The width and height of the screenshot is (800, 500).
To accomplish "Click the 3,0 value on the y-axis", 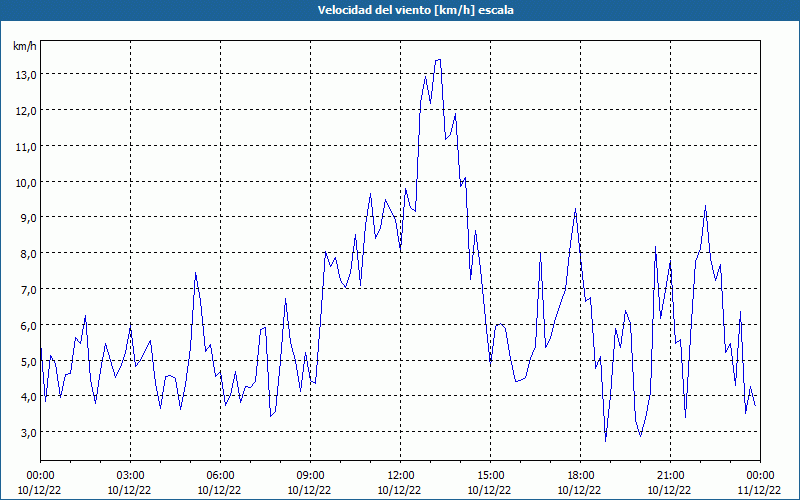I will [x=28, y=432].
